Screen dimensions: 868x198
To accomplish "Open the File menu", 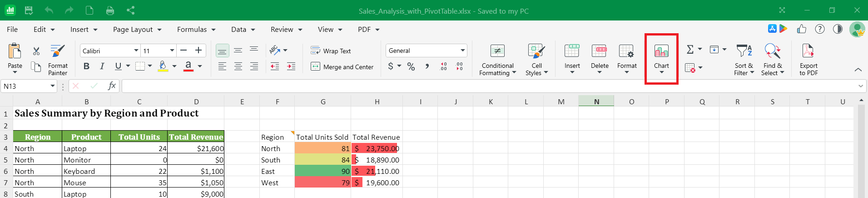I will click(12, 29).
